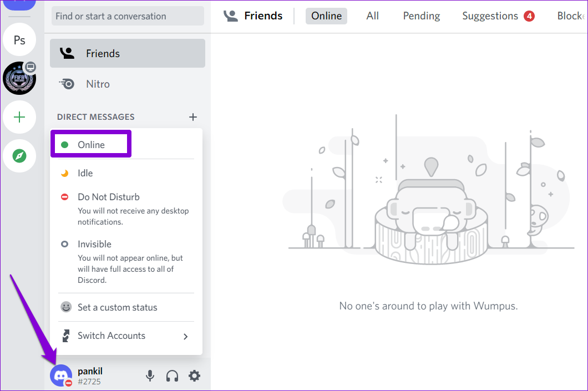Open the Blocked tab
The image size is (588, 391).
tap(571, 16)
